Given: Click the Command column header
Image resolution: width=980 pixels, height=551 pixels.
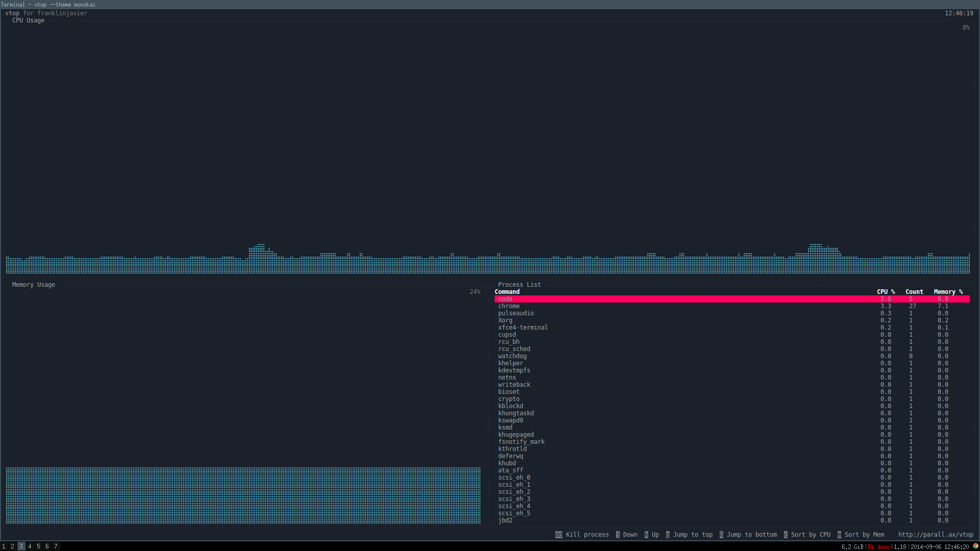Looking at the screenshot, I should pos(506,292).
